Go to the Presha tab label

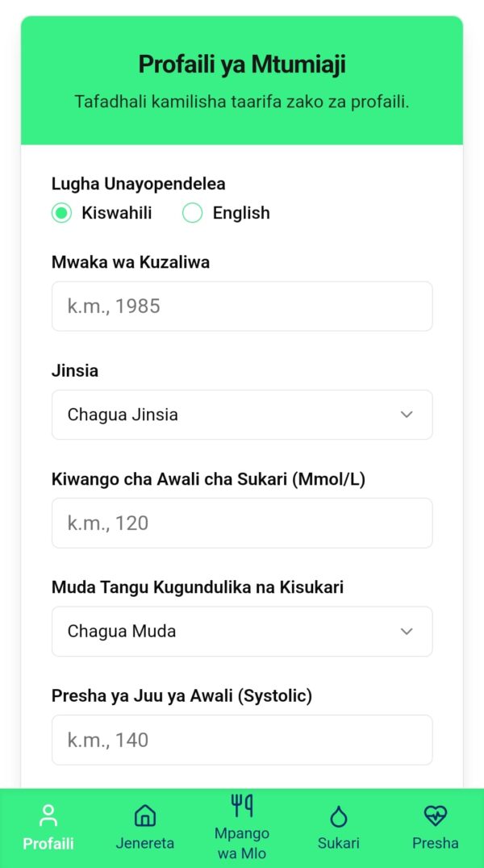436,843
